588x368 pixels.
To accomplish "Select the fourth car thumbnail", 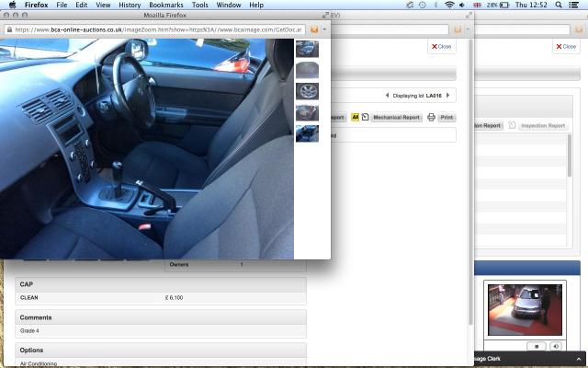I will point(307,112).
